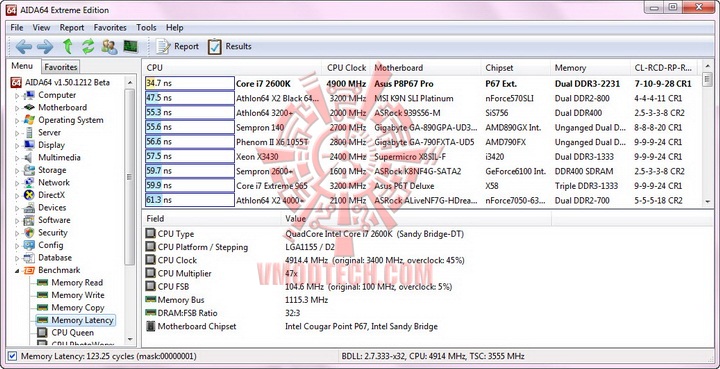Expand the Storage tree node
720x369 pixels.
click(x=17, y=171)
